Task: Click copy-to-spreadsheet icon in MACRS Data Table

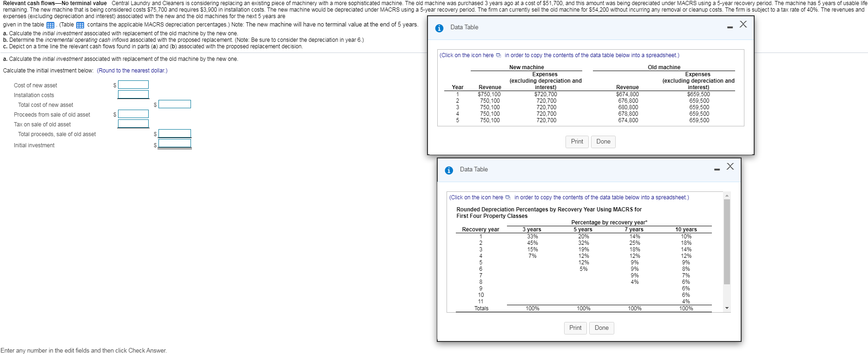Action: 508,197
